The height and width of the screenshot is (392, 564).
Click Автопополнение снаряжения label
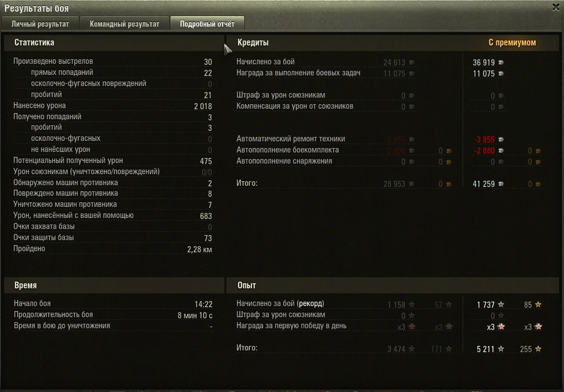tap(284, 161)
